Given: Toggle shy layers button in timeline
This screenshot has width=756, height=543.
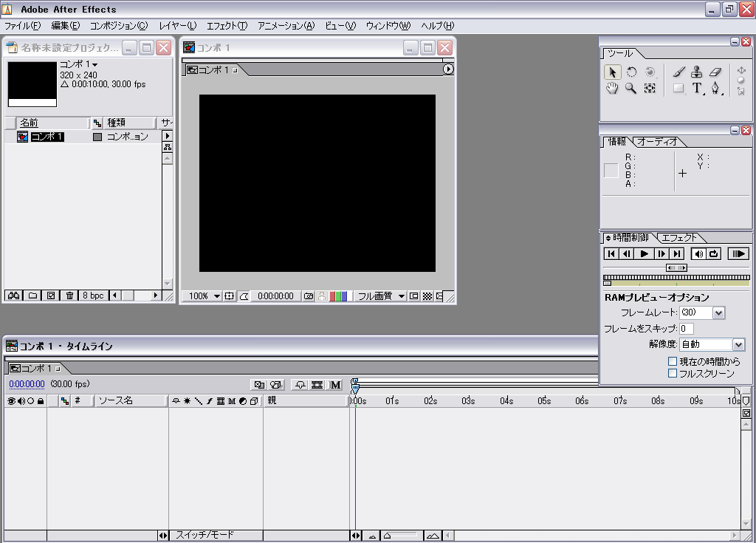Looking at the screenshot, I should [x=300, y=385].
